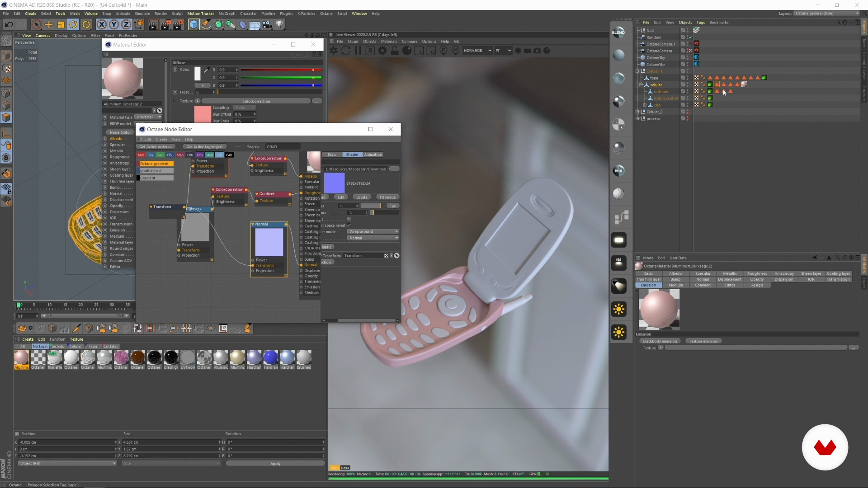Select Albedo channel in Material Editor

coord(116,139)
